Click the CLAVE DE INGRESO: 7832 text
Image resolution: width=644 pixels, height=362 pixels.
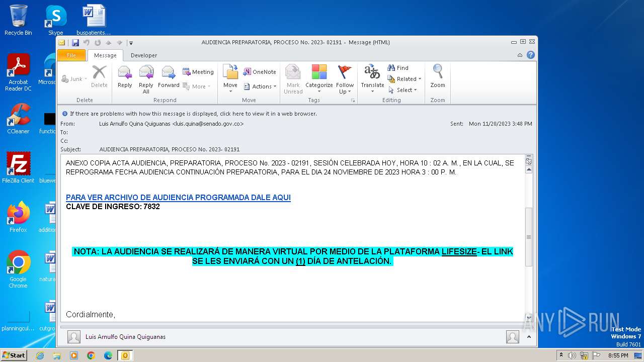pos(113,207)
